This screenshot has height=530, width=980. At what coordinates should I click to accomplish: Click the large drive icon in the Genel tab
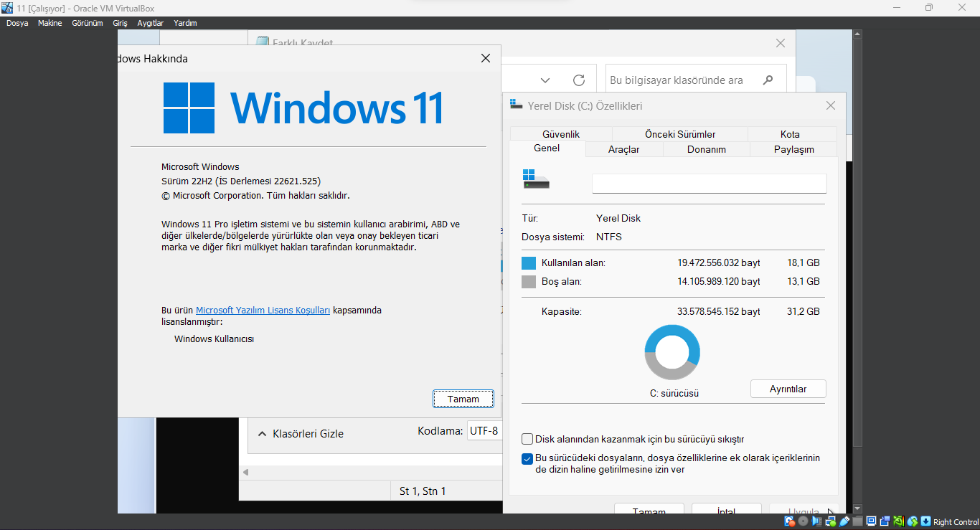coord(535,179)
